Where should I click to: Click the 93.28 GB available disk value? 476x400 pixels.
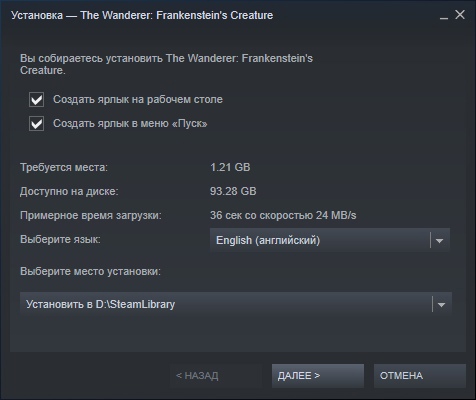233,191
